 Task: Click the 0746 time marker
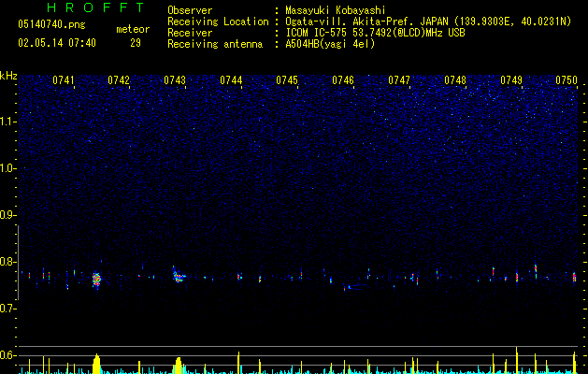(343, 80)
